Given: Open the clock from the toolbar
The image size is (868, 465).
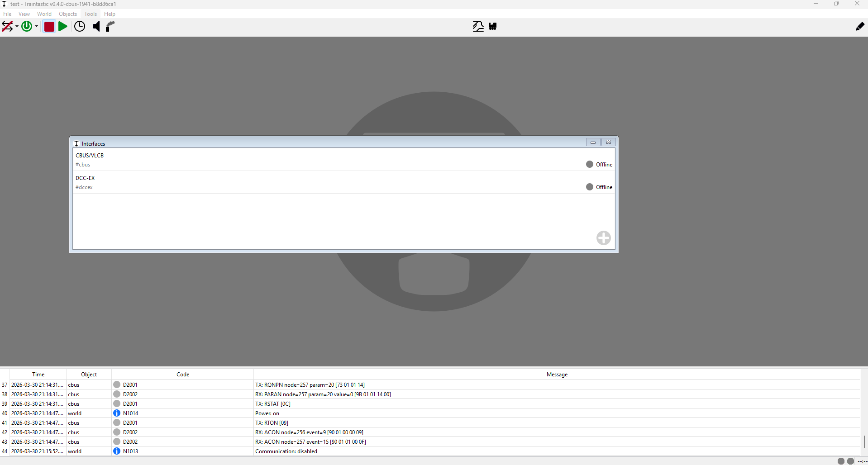Looking at the screenshot, I should [x=80, y=26].
